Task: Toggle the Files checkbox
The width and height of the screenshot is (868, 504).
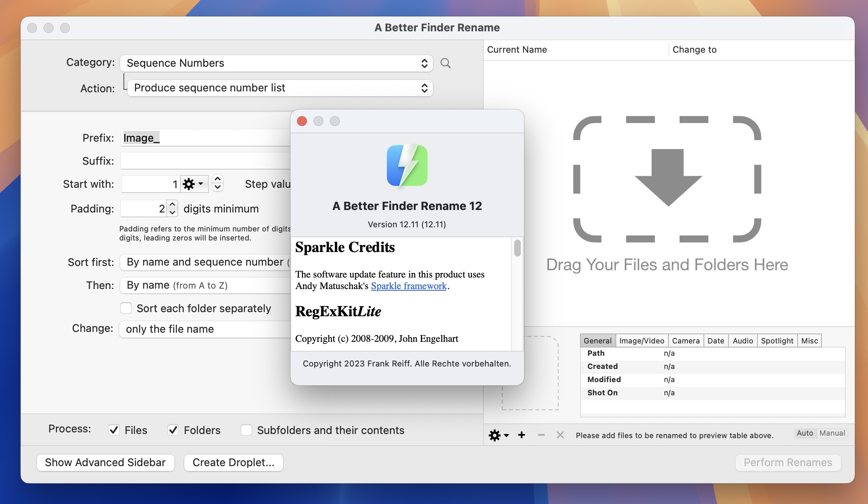Action: pyautogui.click(x=114, y=430)
